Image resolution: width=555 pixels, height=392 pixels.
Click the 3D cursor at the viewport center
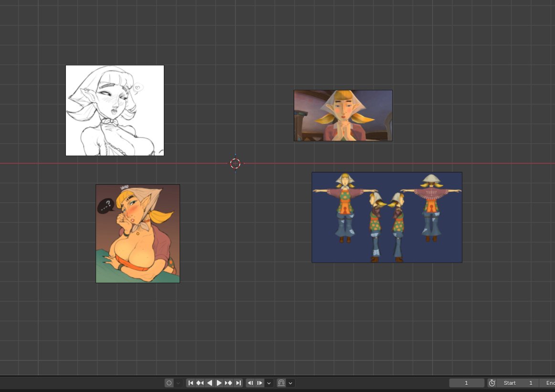pos(235,163)
